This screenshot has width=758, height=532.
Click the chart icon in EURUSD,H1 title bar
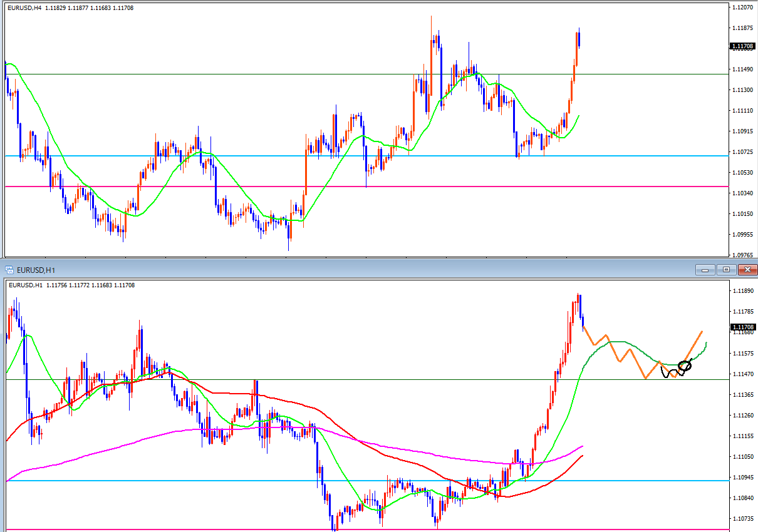pos(9,270)
